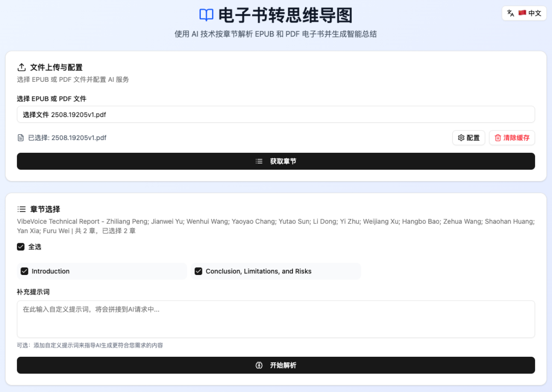Screen dimensions: 552x392
Task: Uncheck Conclusion, Limitations, and Risks checkbox
Action: click(x=198, y=271)
